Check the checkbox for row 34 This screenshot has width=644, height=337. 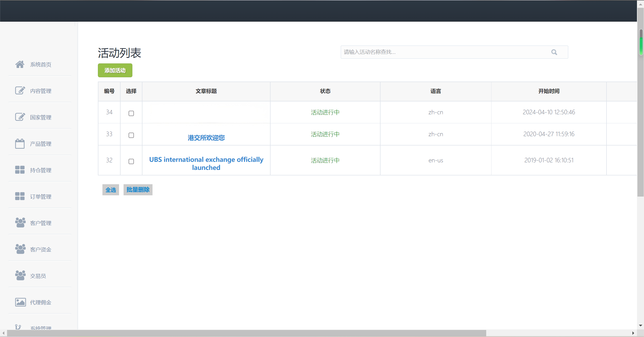coord(131,114)
